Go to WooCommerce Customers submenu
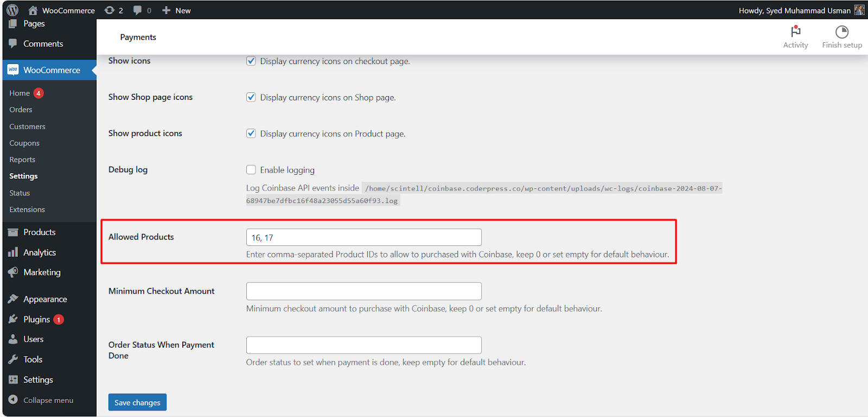This screenshot has height=417, width=868. [x=27, y=127]
